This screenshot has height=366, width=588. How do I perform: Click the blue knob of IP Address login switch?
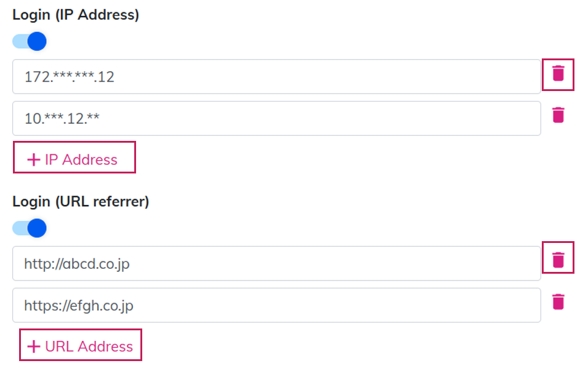click(38, 42)
